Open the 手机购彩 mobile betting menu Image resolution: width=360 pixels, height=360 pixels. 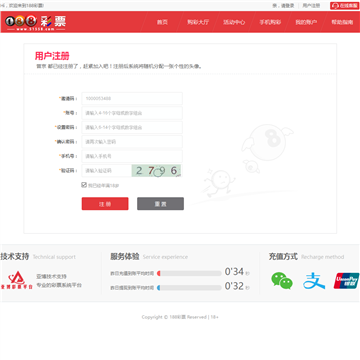pos(270,22)
